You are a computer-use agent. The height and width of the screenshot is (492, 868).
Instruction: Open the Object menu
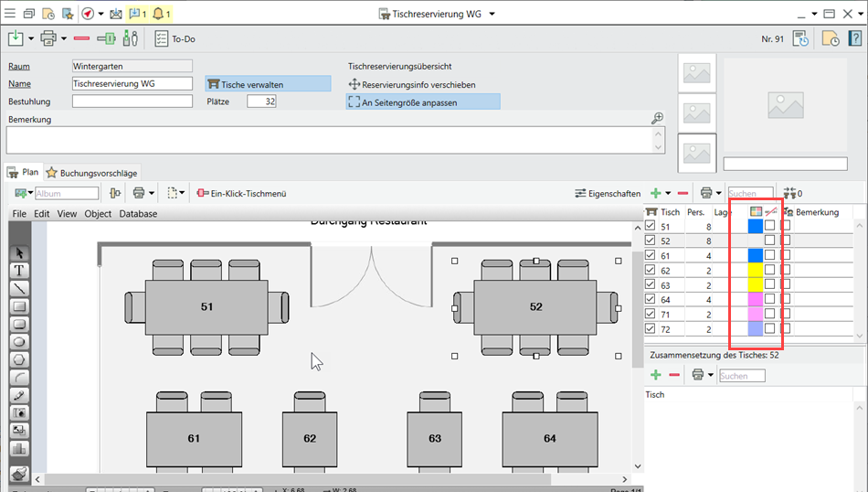98,214
